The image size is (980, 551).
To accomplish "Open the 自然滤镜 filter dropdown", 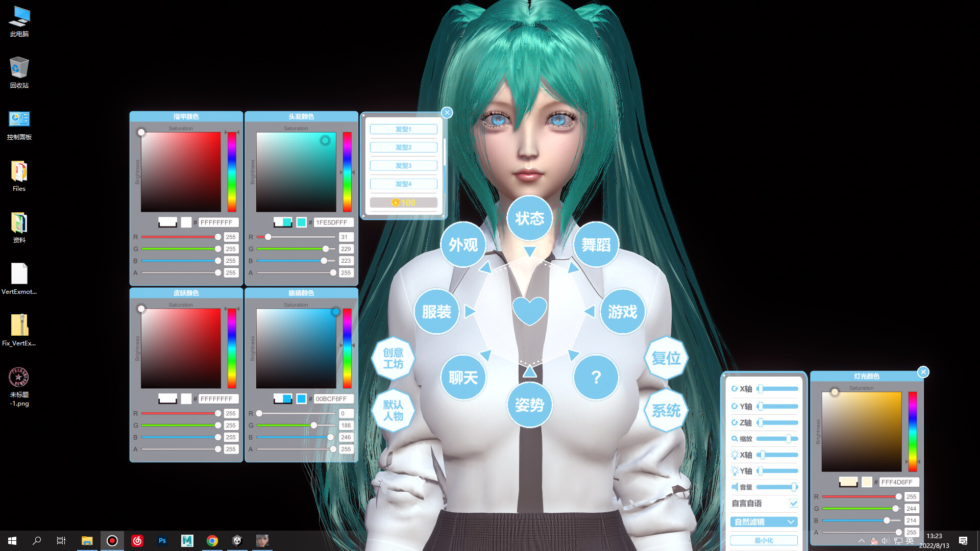I will pos(764,521).
